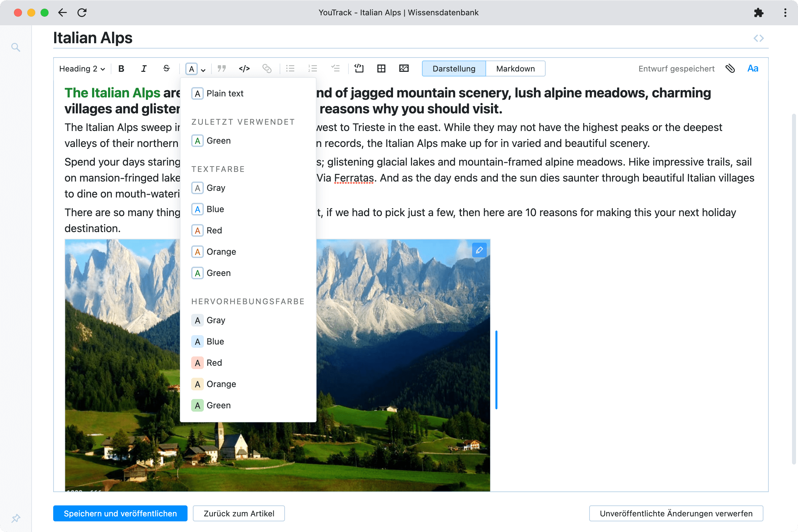Insert a code block
Viewport: 798px width, 532px height.
244,68
